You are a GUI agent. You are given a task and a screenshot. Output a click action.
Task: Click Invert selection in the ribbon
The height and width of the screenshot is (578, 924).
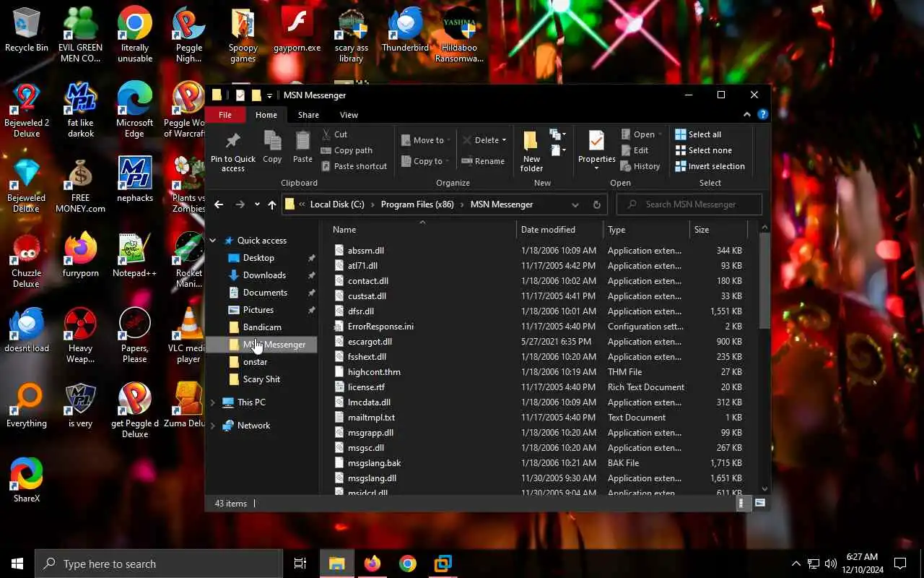coord(710,166)
